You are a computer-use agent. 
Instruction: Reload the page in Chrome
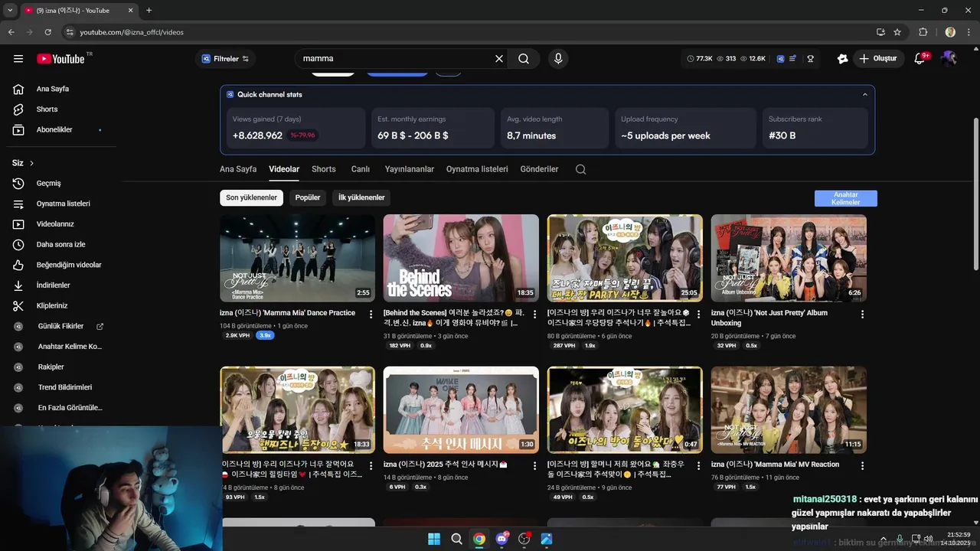click(x=48, y=32)
